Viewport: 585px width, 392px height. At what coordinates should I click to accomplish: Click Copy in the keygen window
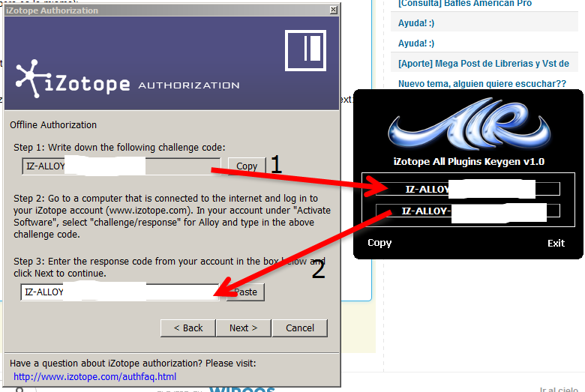point(379,243)
